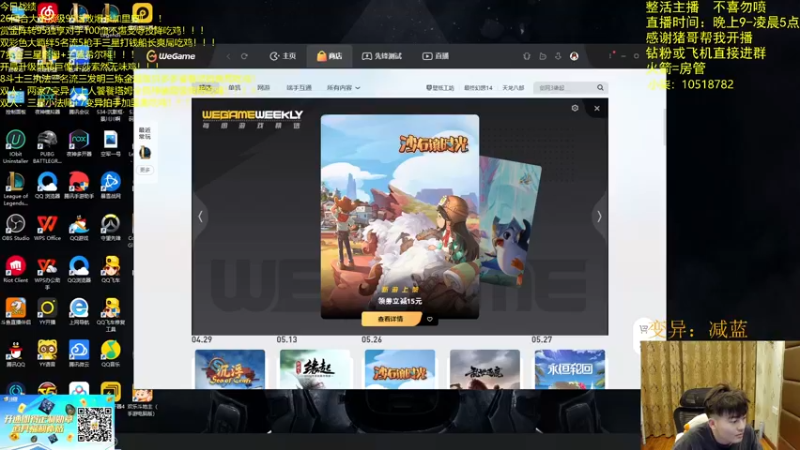Jump to the 05.13 timeline date
800x450 pixels.
pyautogui.click(x=287, y=339)
